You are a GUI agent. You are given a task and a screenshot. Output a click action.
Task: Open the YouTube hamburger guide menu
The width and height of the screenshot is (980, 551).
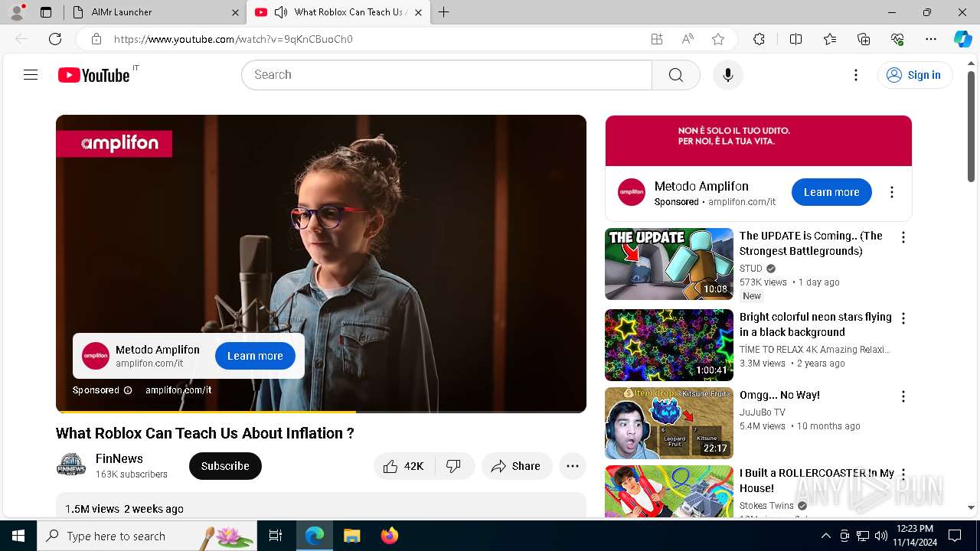pyautogui.click(x=31, y=75)
